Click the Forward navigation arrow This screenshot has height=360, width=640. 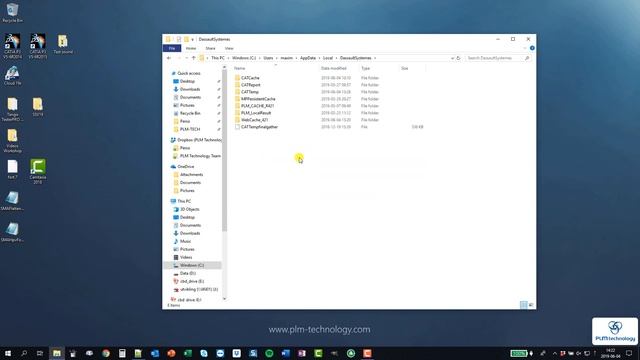coord(178,58)
